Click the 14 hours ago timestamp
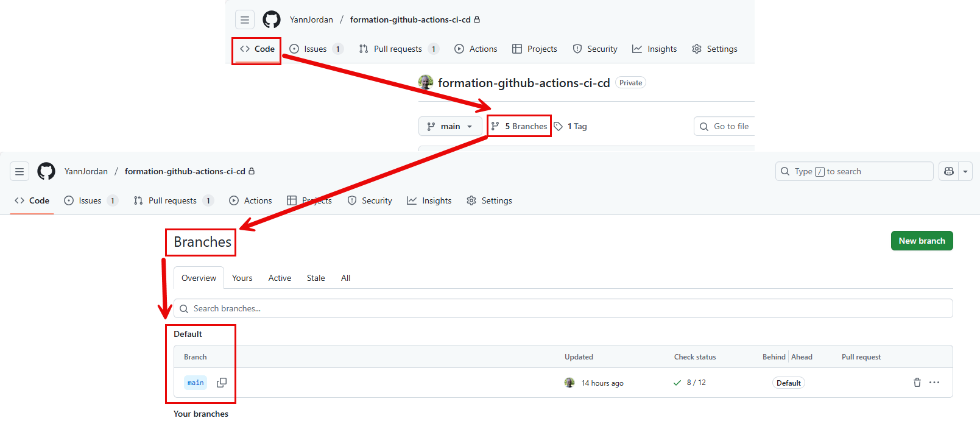 (x=602, y=383)
